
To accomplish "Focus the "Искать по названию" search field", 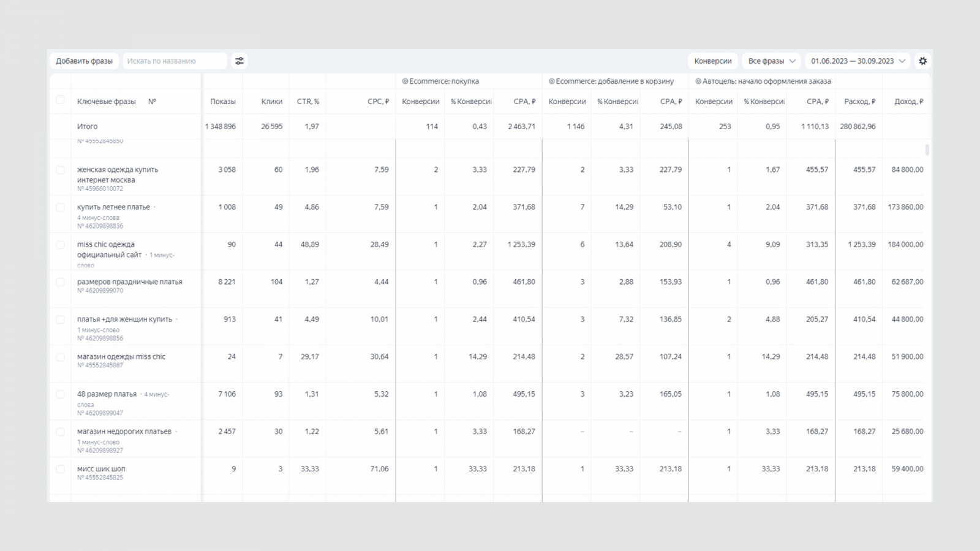I will [175, 61].
